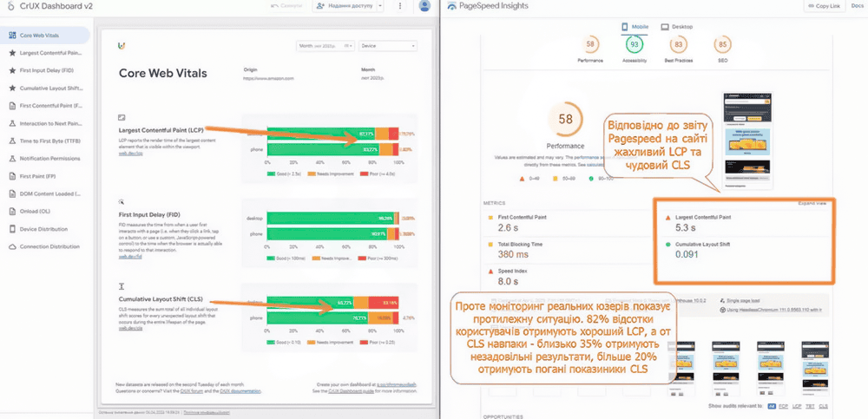Screen dimensions: 868x419
Task: Select TBT audits filter
Action: (811, 406)
